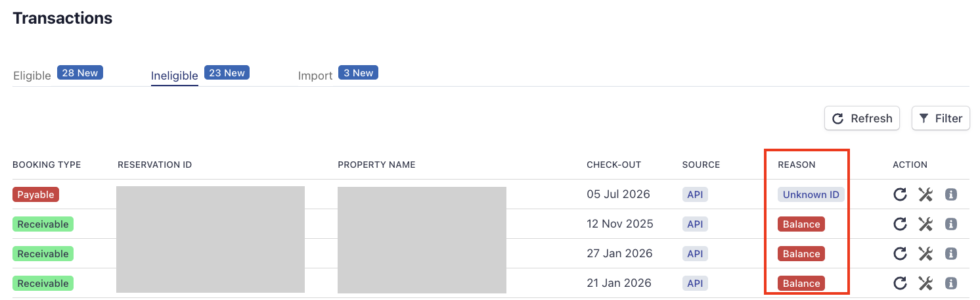Open the Filter options
The image size is (980, 300).
pyautogui.click(x=941, y=118)
